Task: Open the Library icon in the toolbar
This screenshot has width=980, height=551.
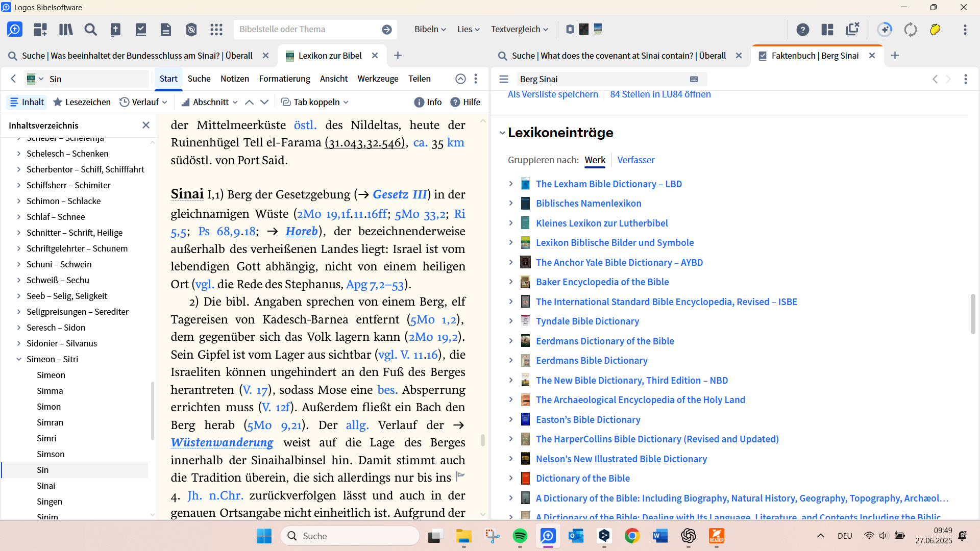Action: pos(66,30)
